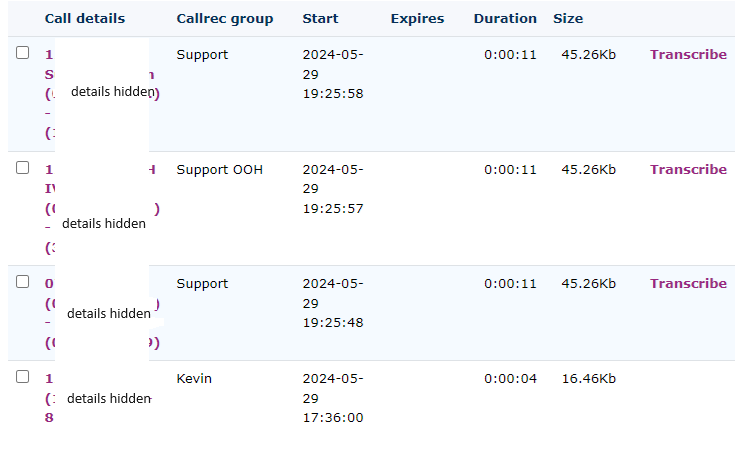Transcribe the Support call started at 19:25:48
The image size is (735, 453).
688,284
